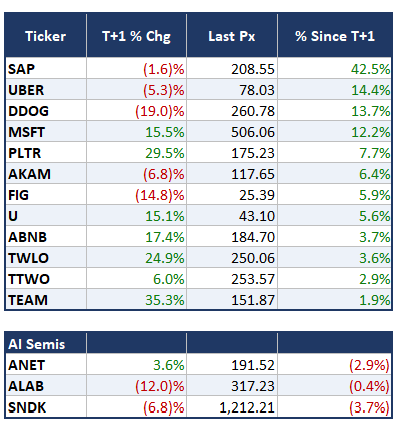The height and width of the screenshot is (429, 395).
Task: Select the % Since T+1 header
Action: [335, 36]
